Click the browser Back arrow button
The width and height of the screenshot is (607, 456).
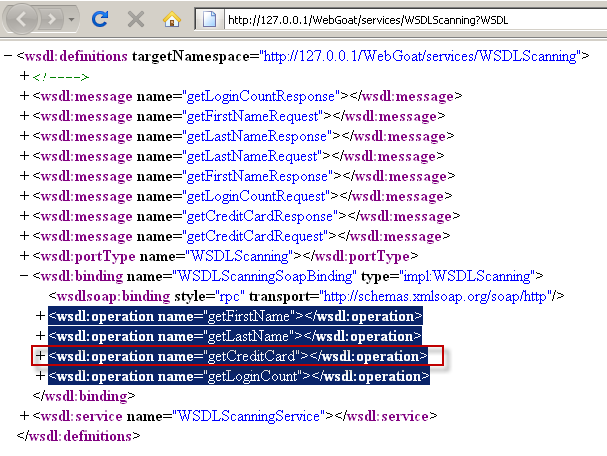(21, 19)
